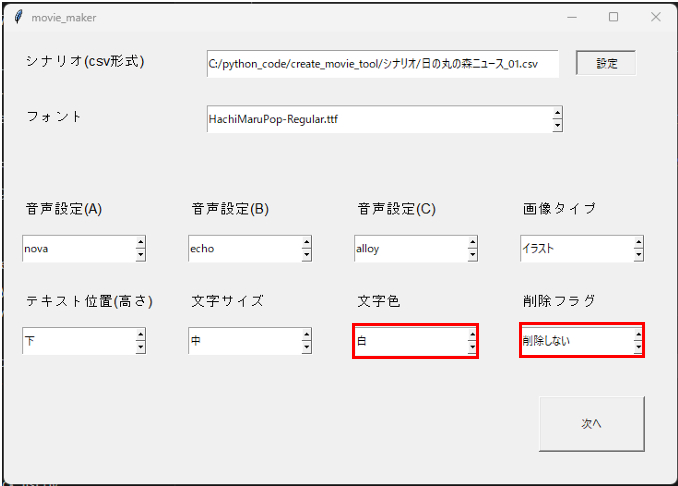The image size is (678, 486).
Task: Click the font spinbox down arrow
Action: (557, 125)
